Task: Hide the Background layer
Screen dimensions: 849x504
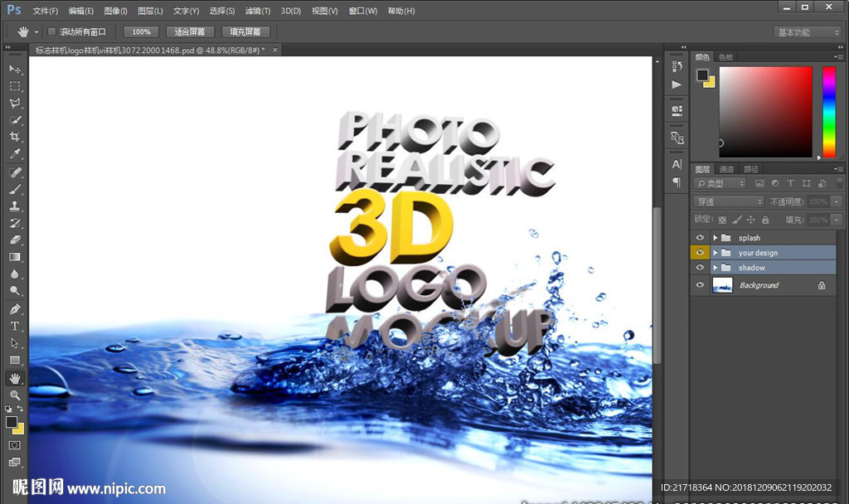Action: [700, 285]
